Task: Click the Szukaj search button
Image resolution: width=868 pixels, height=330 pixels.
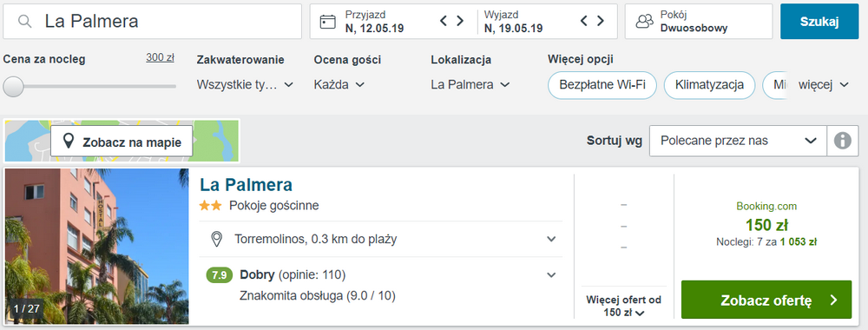Action: (x=819, y=22)
